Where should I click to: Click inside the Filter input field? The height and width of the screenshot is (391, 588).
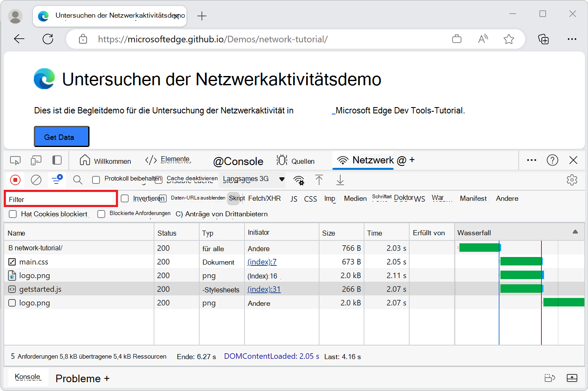coord(61,198)
